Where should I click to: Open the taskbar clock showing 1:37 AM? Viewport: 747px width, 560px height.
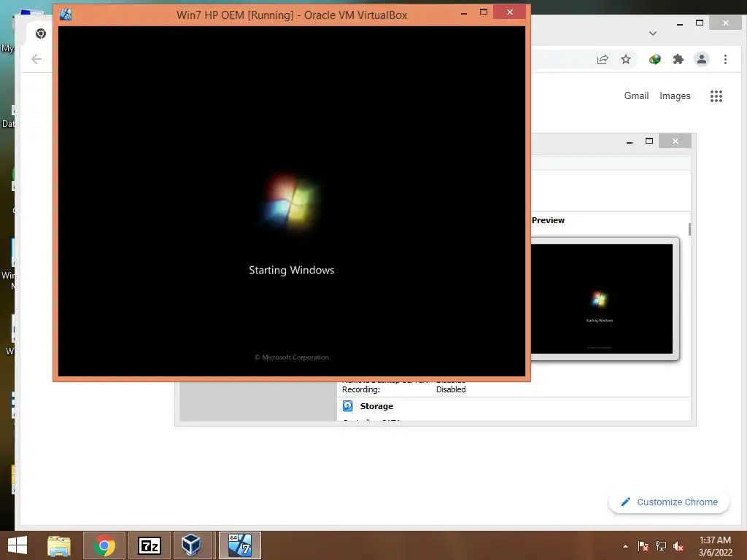pyautogui.click(x=715, y=546)
